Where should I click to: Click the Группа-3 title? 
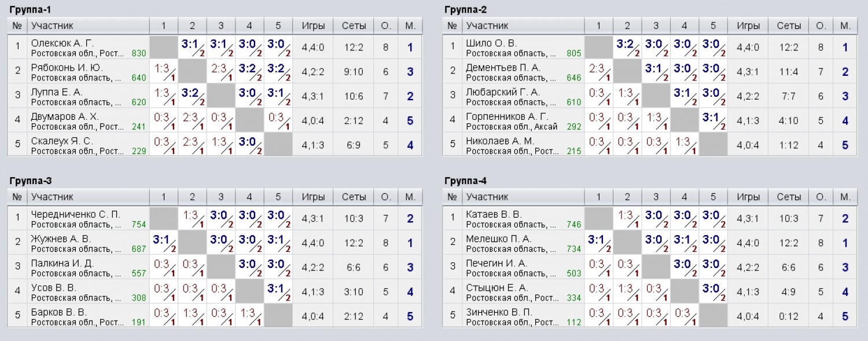point(31,181)
